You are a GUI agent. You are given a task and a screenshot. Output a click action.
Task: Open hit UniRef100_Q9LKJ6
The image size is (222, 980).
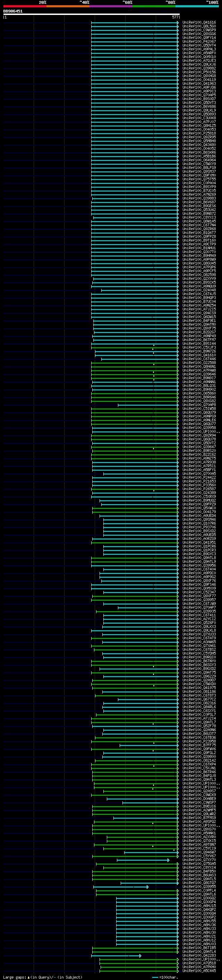199,65
